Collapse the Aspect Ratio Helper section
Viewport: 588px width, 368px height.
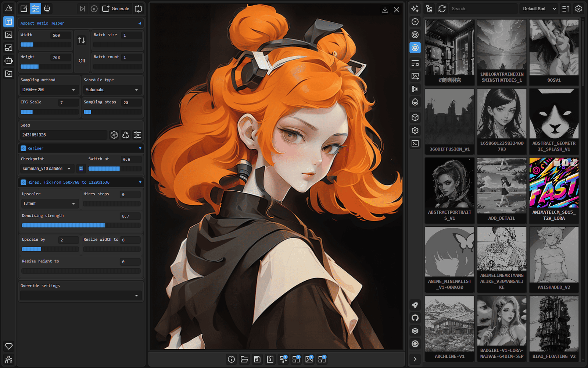pyautogui.click(x=140, y=23)
